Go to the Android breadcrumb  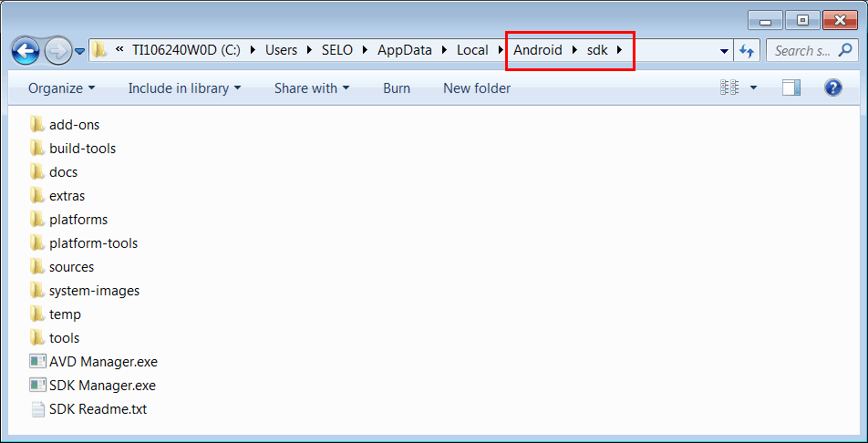click(538, 50)
